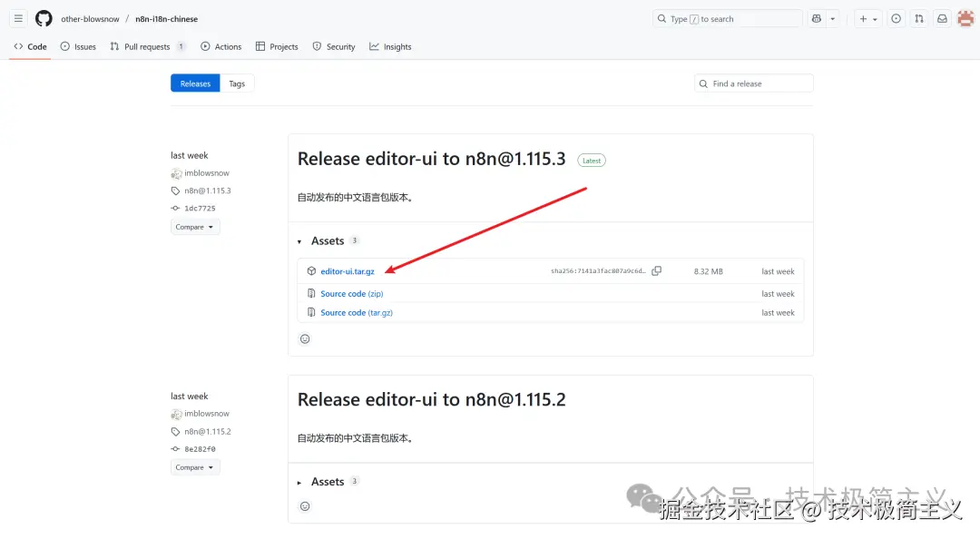980x539 pixels.
Task: Open the Copilot icon in header
Action: click(x=817, y=19)
